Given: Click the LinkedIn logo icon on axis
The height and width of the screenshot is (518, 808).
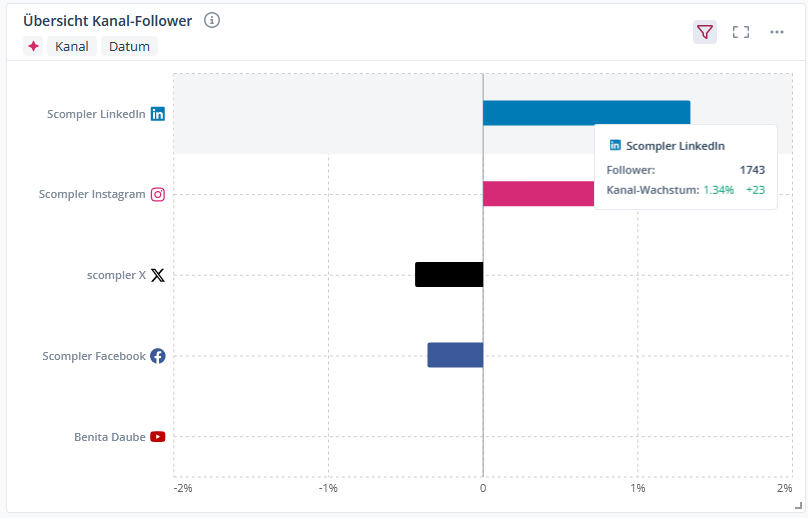Looking at the screenshot, I should (158, 114).
